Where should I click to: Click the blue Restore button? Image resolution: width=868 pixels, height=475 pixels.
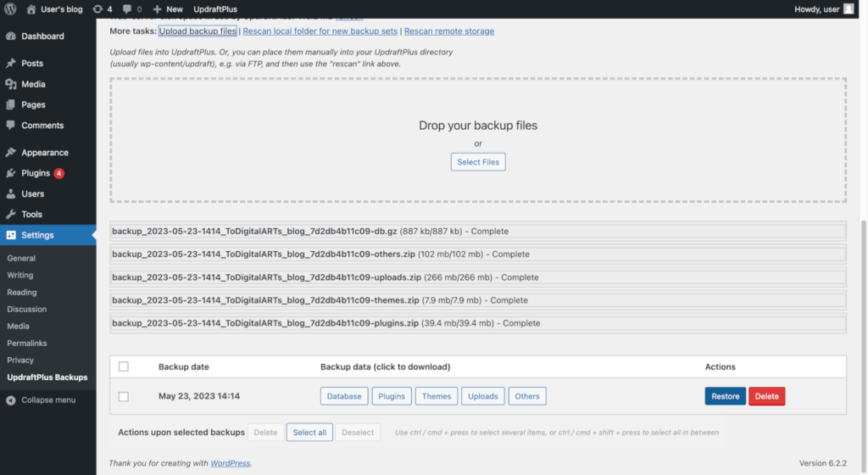(x=726, y=396)
